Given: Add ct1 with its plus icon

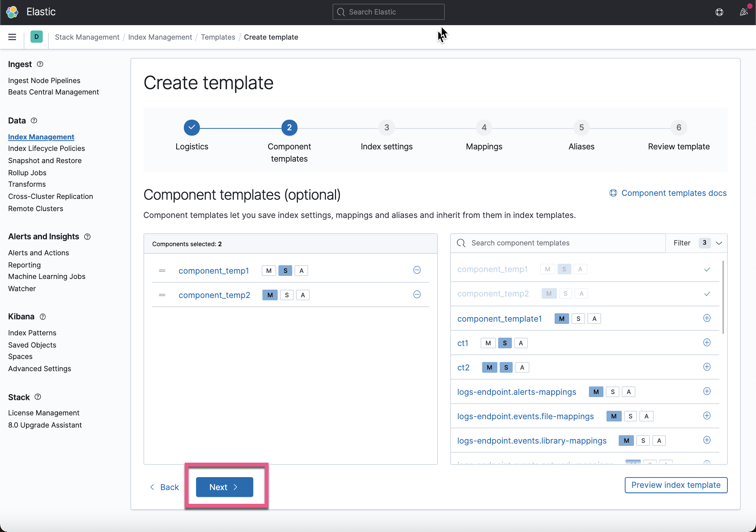Looking at the screenshot, I should [x=707, y=343].
